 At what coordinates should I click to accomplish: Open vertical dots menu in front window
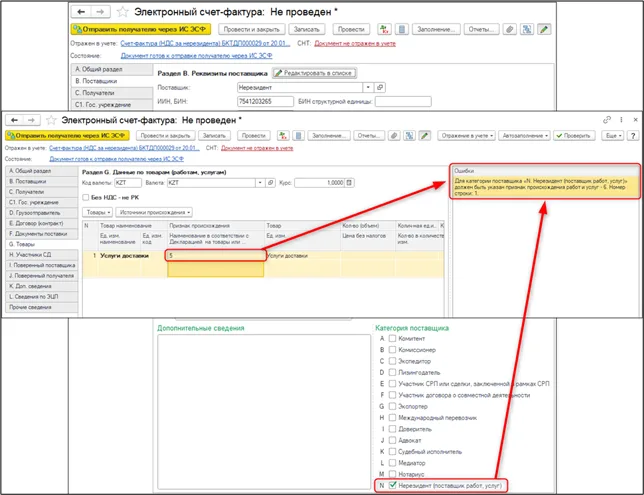(621, 120)
